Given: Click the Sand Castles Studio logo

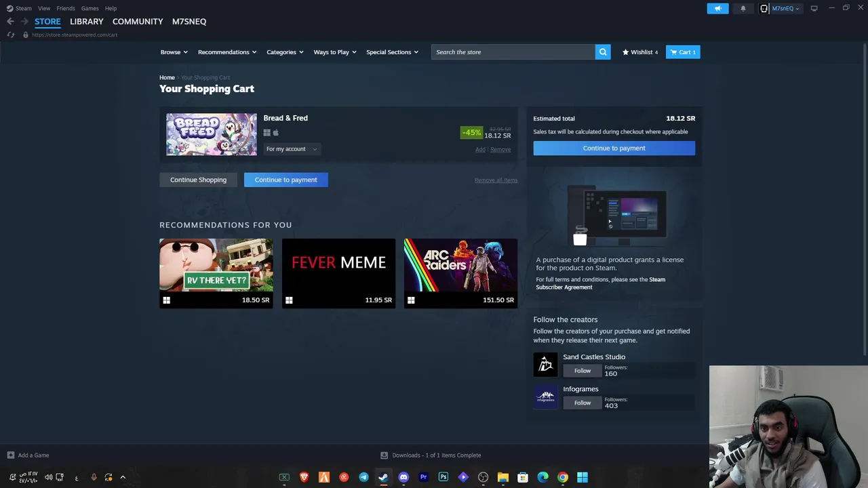Looking at the screenshot, I should [x=545, y=365].
